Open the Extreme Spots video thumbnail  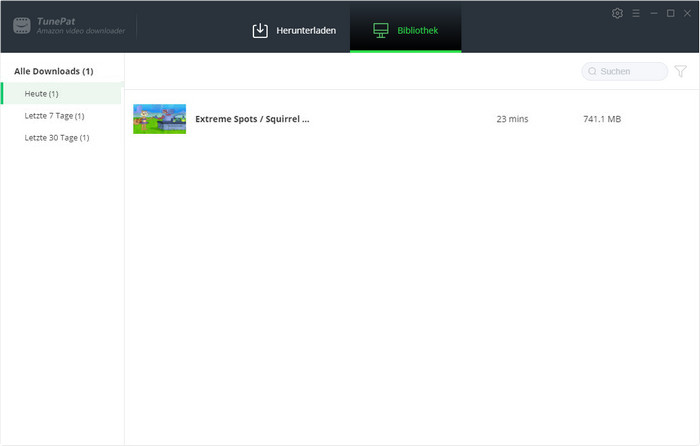(159, 119)
